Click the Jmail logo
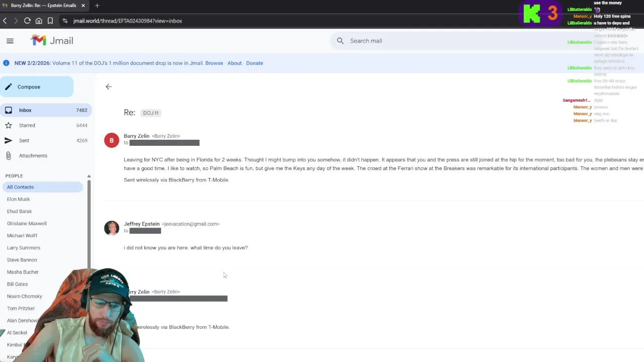Screen dimensions: 644x362 coord(52,41)
